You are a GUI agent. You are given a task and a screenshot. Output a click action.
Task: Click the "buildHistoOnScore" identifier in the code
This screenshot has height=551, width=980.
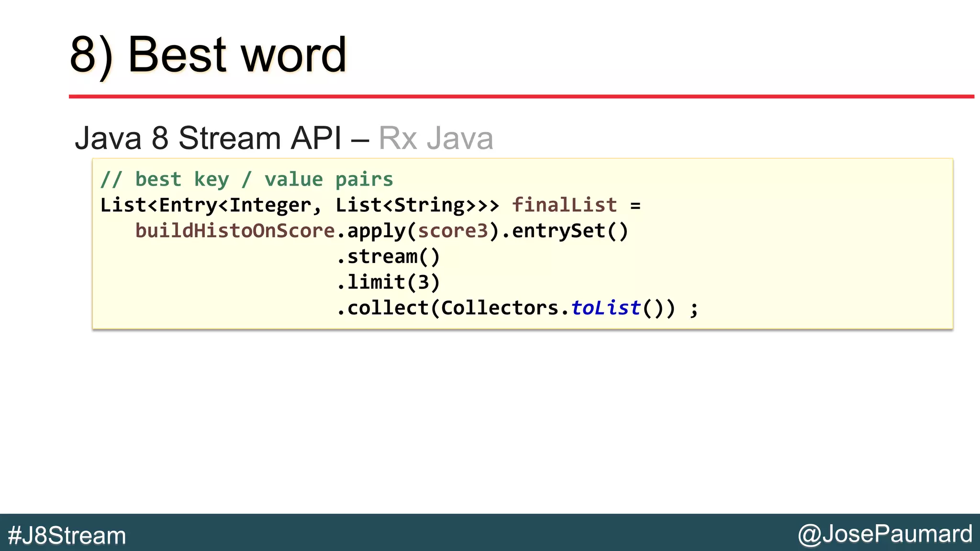(x=235, y=231)
